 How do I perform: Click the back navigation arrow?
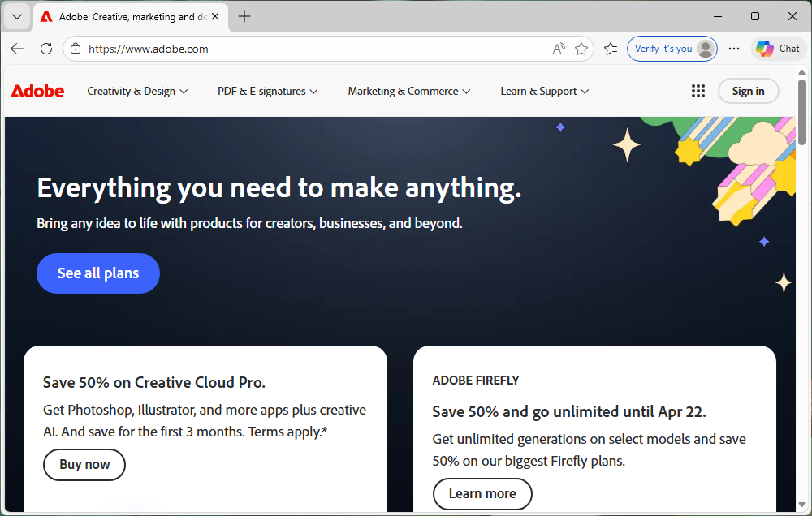click(17, 49)
